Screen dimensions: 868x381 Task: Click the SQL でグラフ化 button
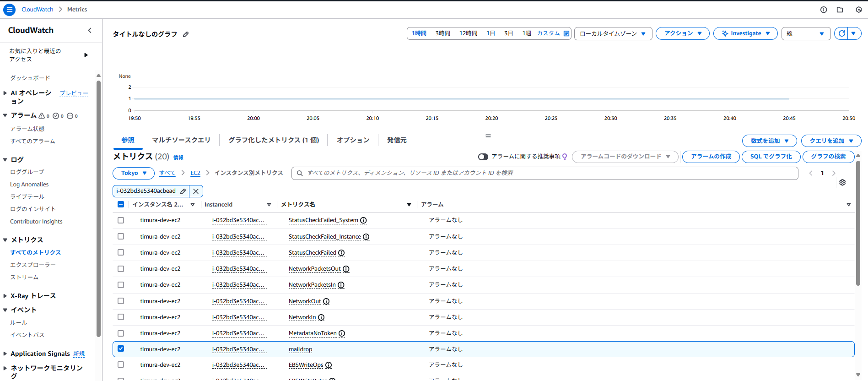coord(771,157)
